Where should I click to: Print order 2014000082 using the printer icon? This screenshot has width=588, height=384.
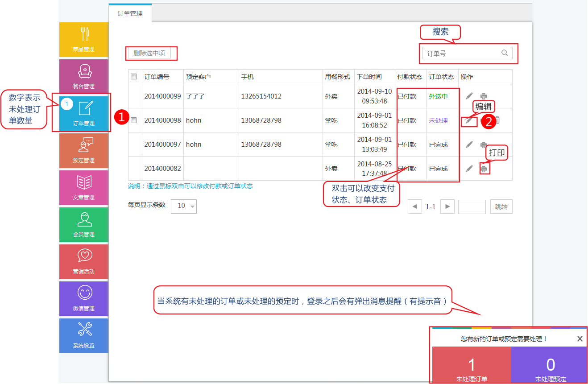[x=484, y=169]
